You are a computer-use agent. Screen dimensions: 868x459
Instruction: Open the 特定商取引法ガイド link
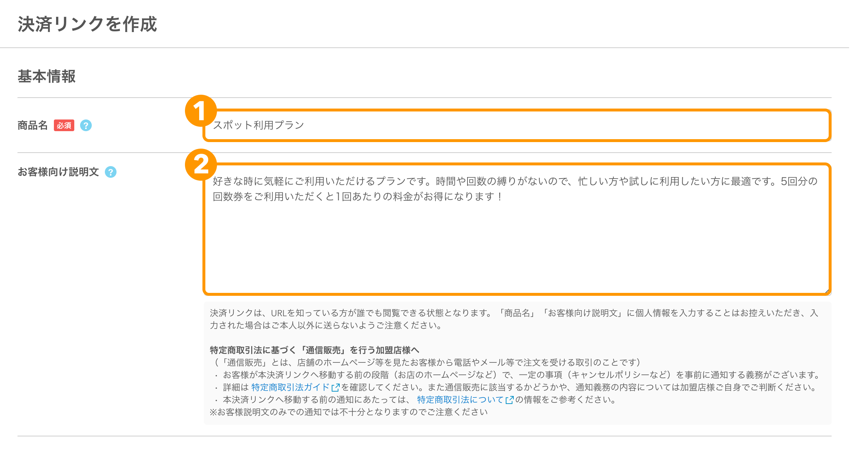(x=290, y=387)
